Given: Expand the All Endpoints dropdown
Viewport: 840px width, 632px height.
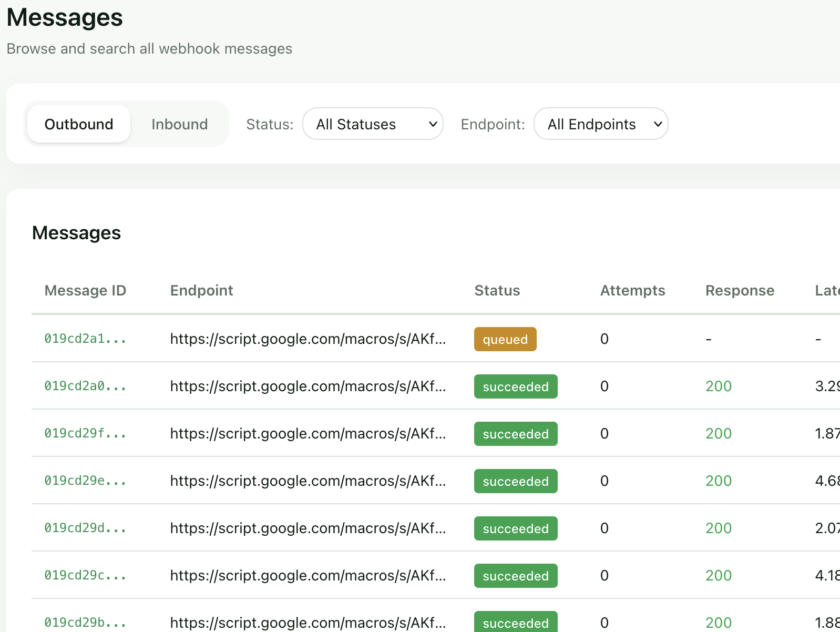Looking at the screenshot, I should (600, 124).
